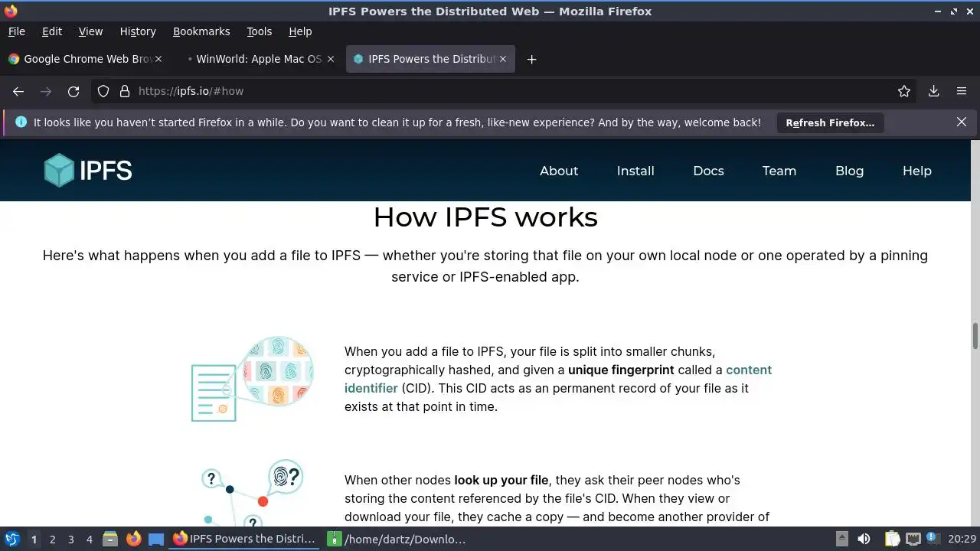The image size is (980, 551).
Task: Close the WinWorld Apple Mac OS tab
Action: (x=331, y=59)
